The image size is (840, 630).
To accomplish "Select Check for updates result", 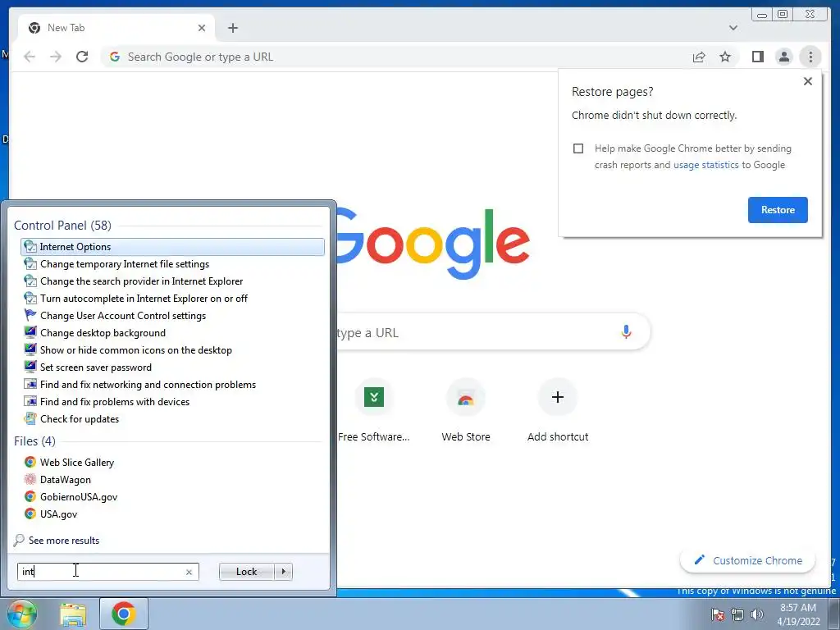I will tap(172, 419).
